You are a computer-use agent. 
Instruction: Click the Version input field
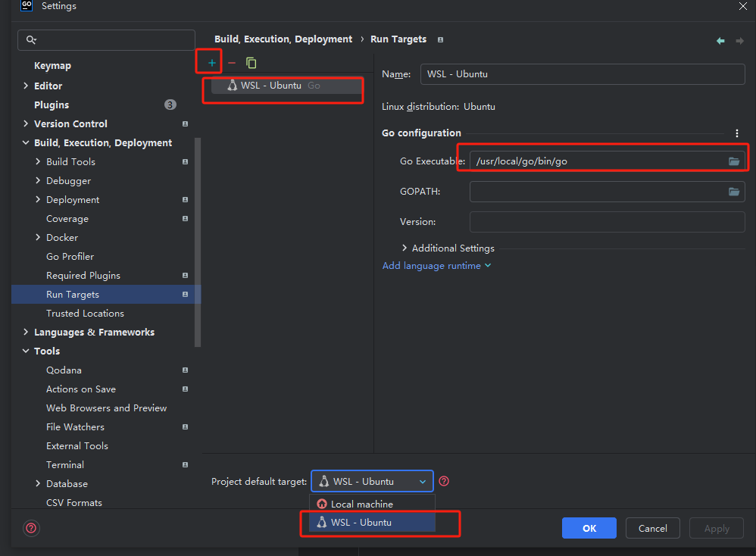pos(608,222)
